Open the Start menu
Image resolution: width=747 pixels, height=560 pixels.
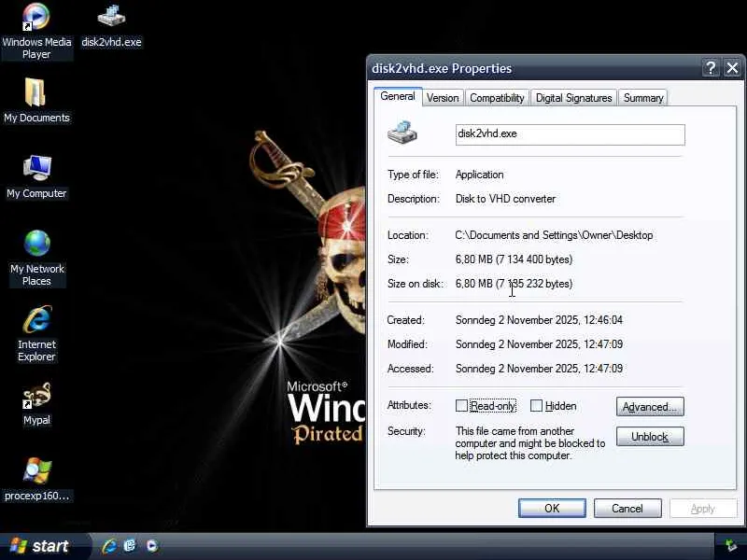[44, 546]
